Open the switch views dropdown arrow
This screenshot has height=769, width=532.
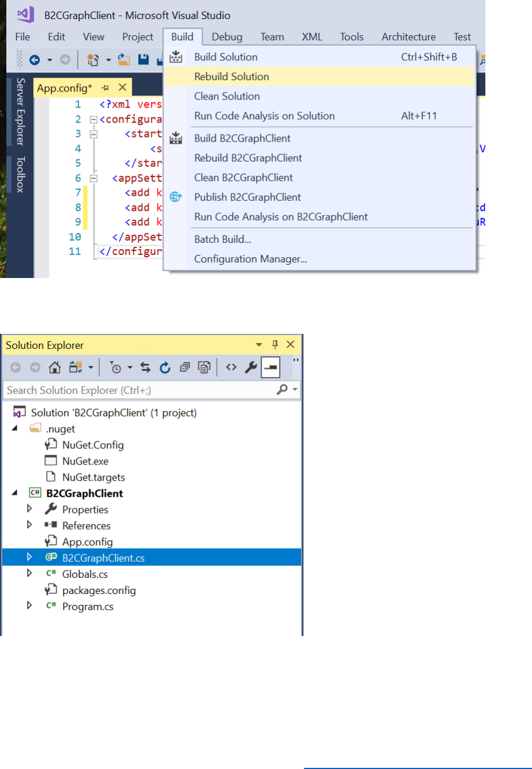[91, 367]
